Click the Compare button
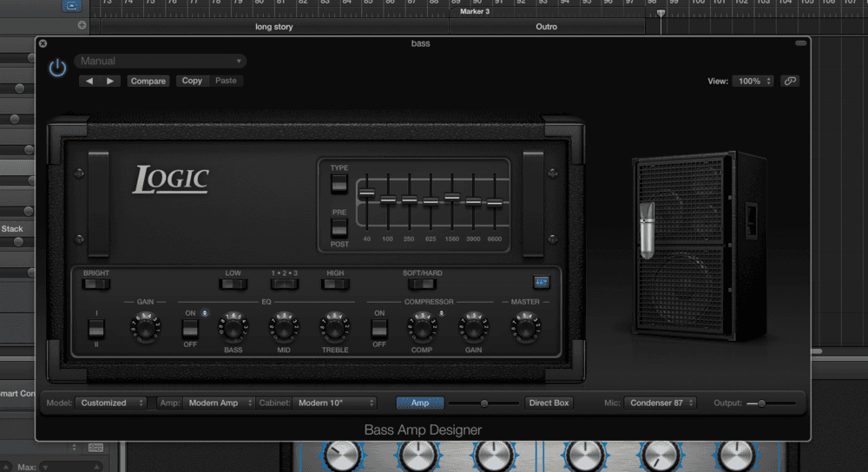868x472 pixels. (x=148, y=81)
